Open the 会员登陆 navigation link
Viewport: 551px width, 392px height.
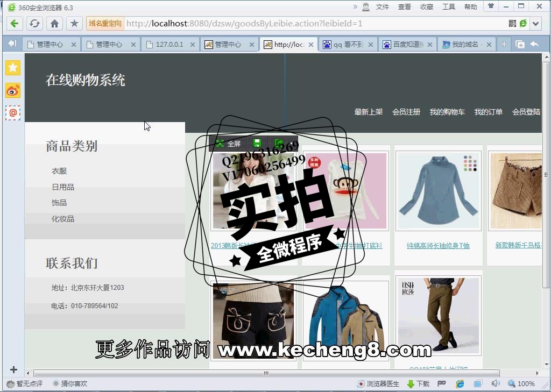526,112
